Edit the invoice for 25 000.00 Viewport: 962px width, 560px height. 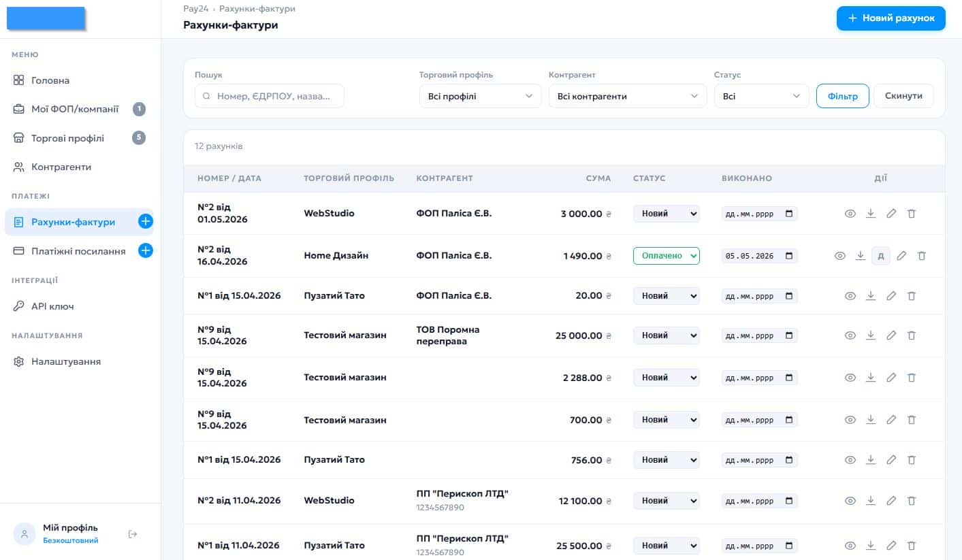pyautogui.click(x=891, y=335)
